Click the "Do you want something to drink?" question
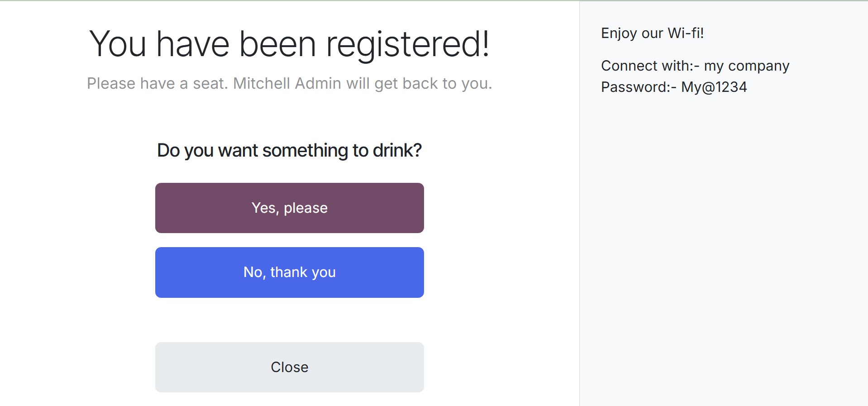The image size is (868, 406). tap(289, 150)
